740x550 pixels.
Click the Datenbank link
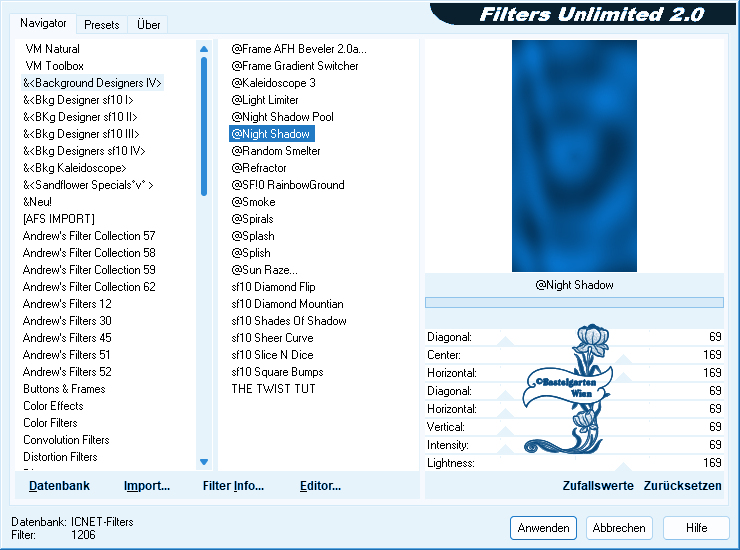tap(59, 486)
